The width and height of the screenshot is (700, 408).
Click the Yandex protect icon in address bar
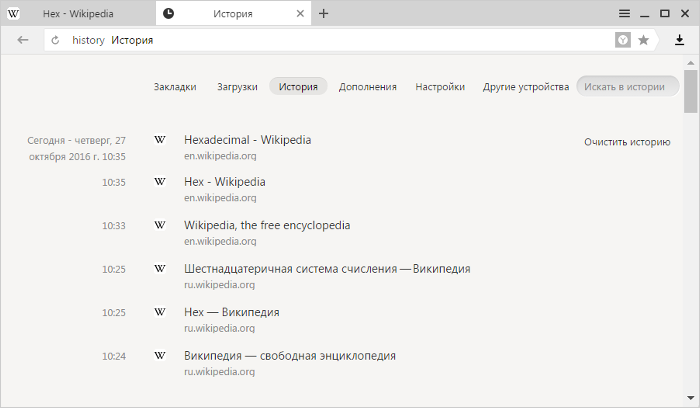coord(623,40)
